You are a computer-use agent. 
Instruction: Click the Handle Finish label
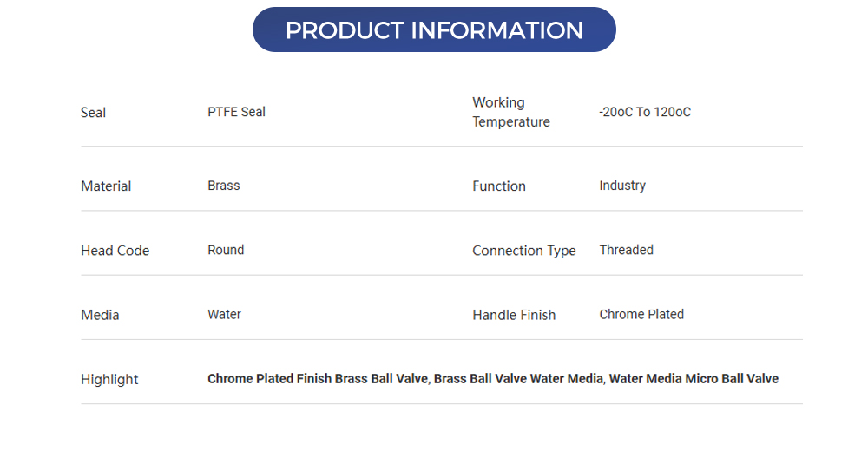tap(514, 315)
